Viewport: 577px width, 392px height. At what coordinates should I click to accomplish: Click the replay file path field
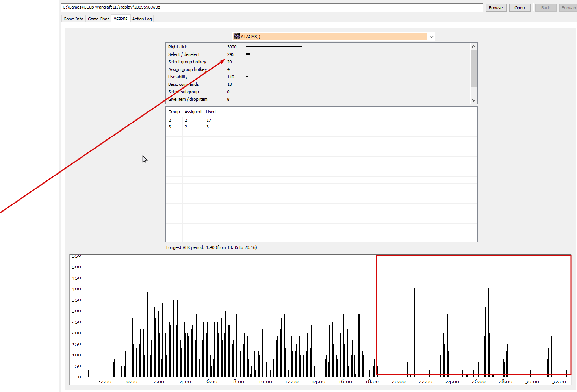272,7
